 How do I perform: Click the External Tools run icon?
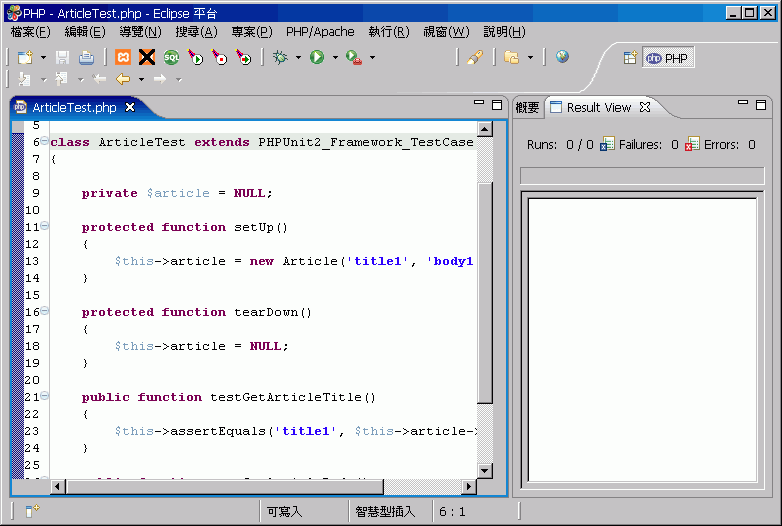point(354,57)
